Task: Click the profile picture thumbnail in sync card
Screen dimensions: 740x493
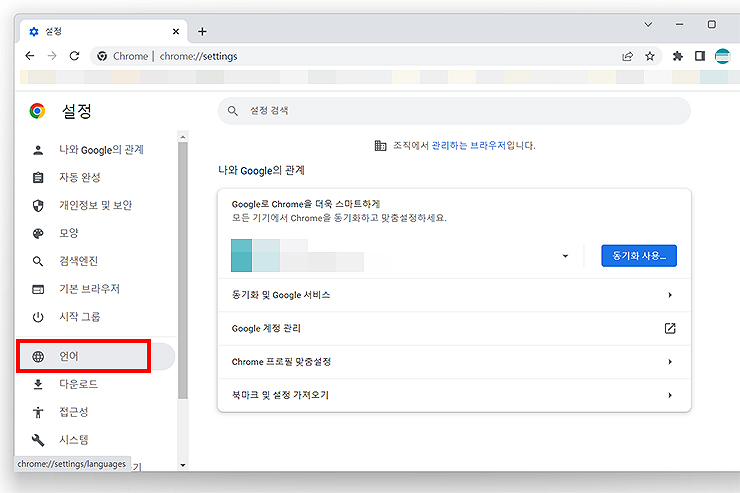Action: pos(241,255)
